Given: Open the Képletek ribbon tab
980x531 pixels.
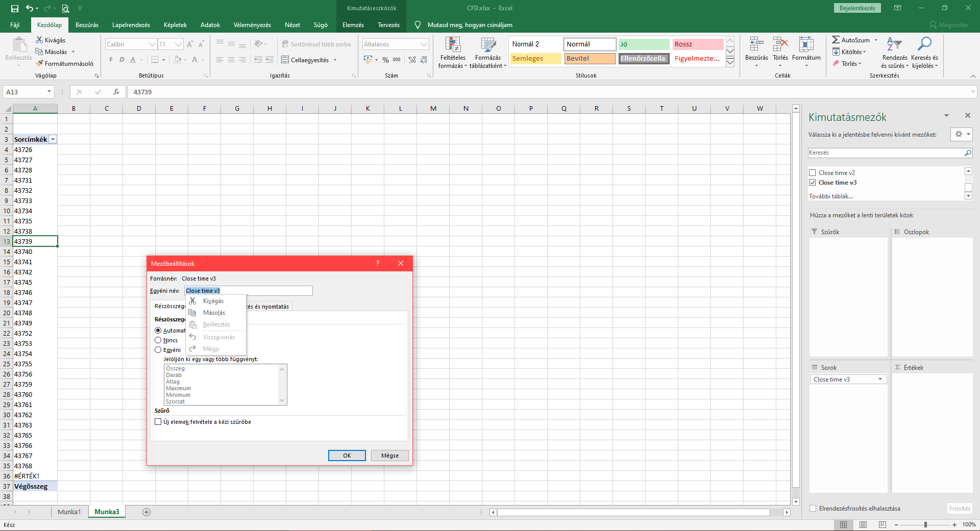Looking at the screenshot, I should click(175, 25).
